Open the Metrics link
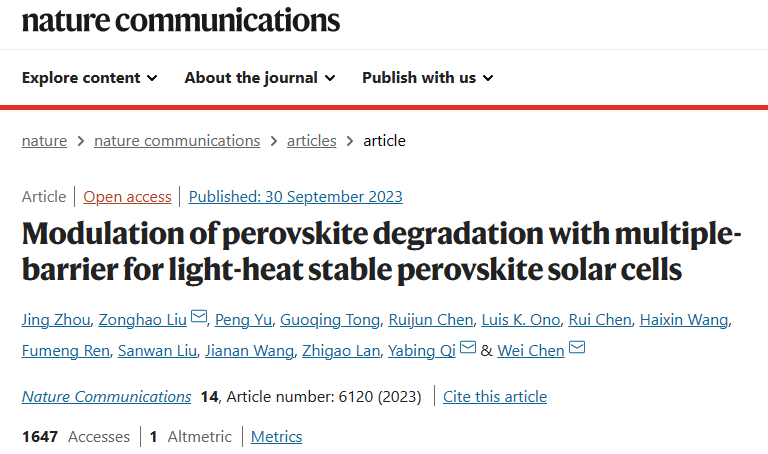Image resolution: width=768 pixels, height=454 pixels. tap(276, 437)
